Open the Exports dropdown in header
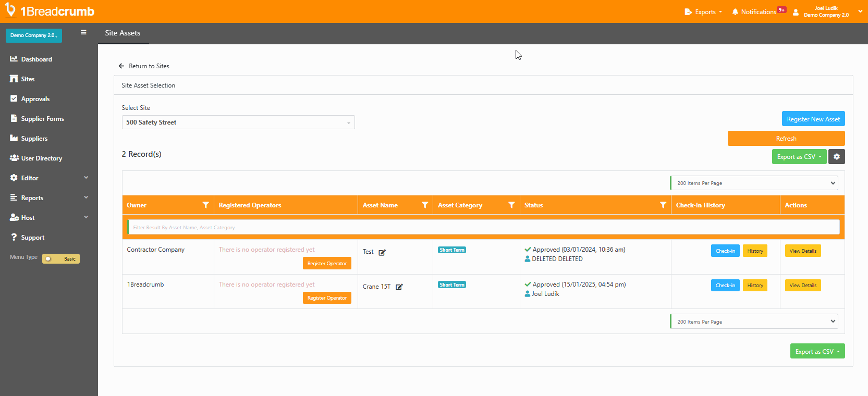 coord(703,11)
